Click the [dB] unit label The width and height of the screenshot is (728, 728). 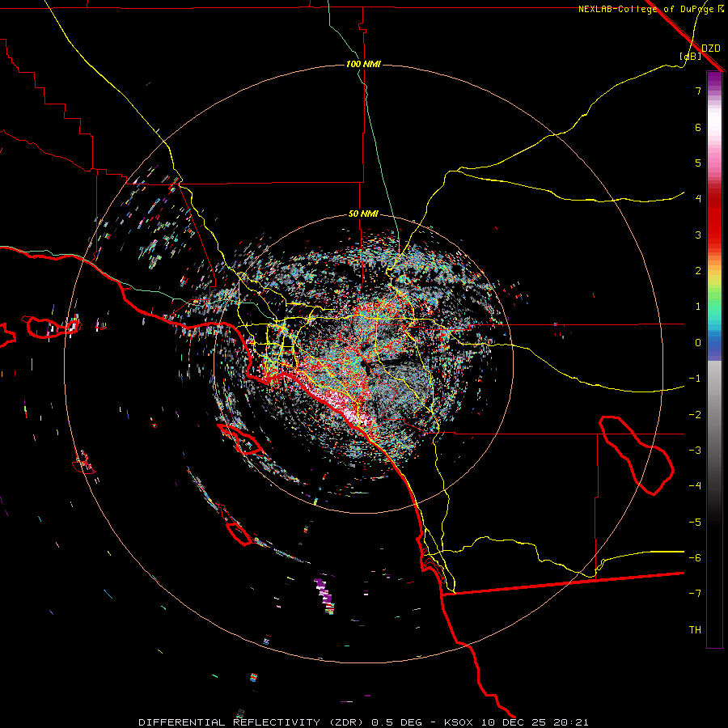click(x=691, y=57)
